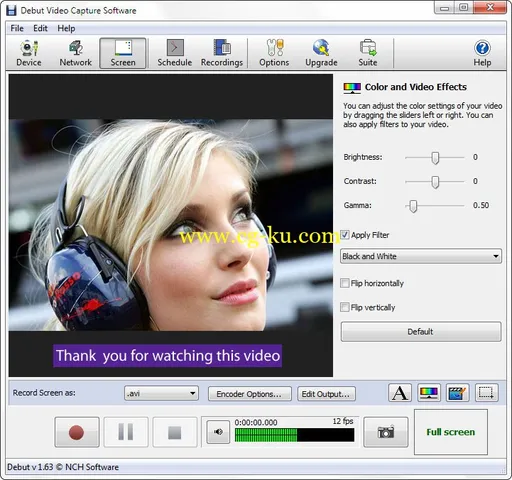512x480 pixels.
Task: Click the Record Screen as label
Action: [44, 393]
